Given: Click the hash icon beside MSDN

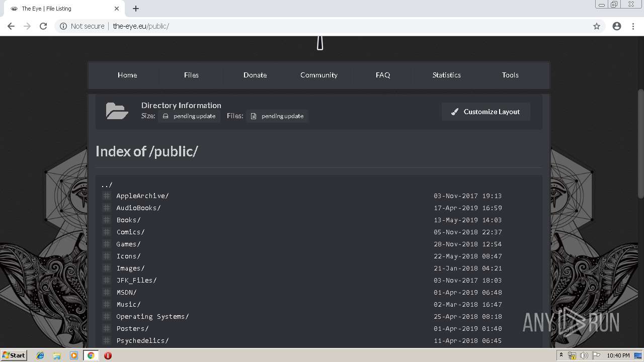Looking at the screenshot, I should pyautogui.click(x=107, y=292).
